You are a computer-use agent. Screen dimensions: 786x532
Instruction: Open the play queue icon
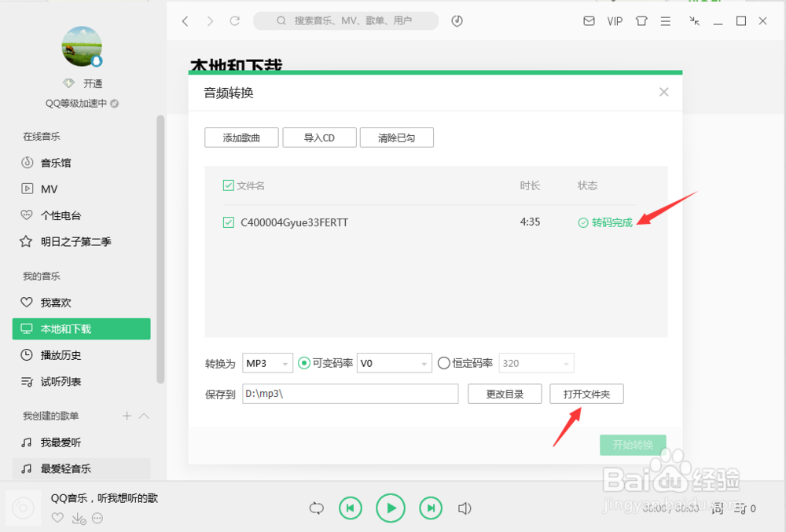[x=740, y=508]
